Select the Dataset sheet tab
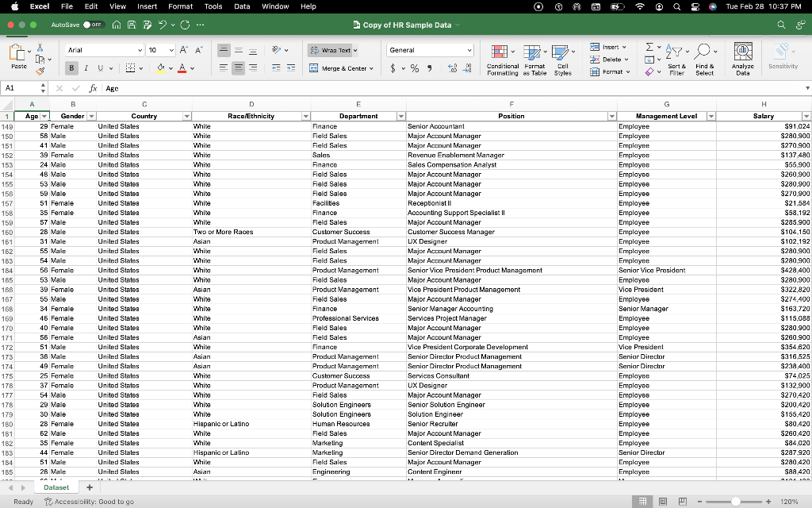 pyautogui.click(x=56, y=487)
